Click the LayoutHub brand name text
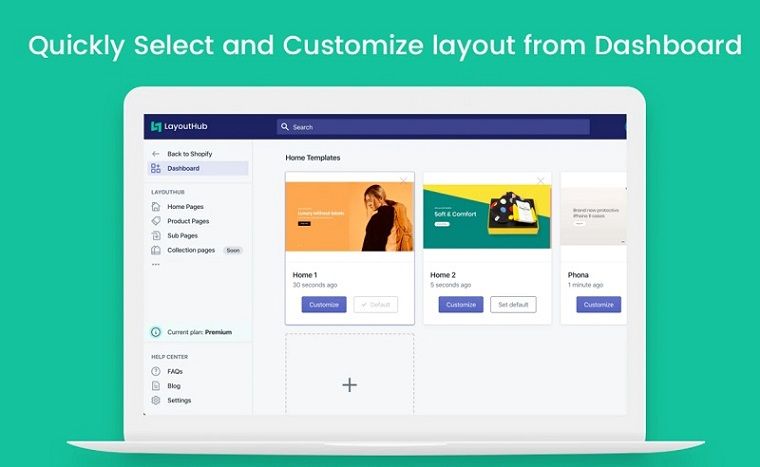This screenshot has width=760, height=467. click(x=186, y=127)
